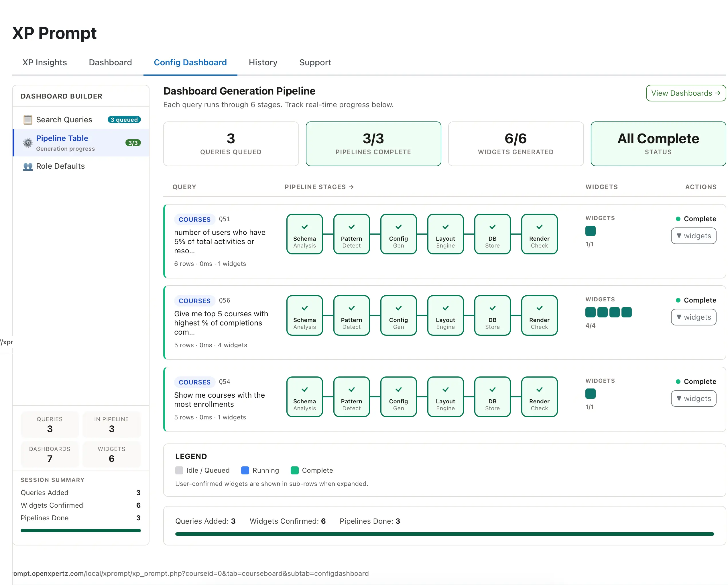Viewport: 728px width, 585px height.
Task: Click 'Show me courses with the most enrollments'
Action: 219,400
